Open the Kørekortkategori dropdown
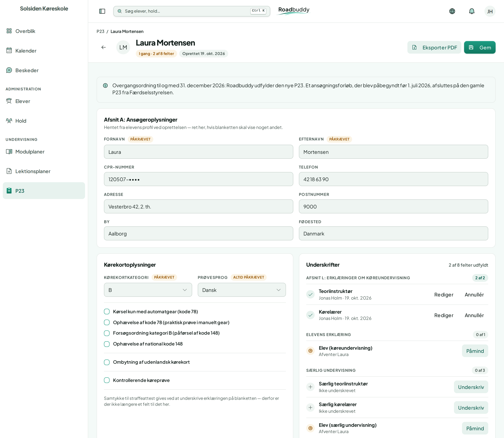This screenshot has height=438, width=504. (x=148, y=290)
